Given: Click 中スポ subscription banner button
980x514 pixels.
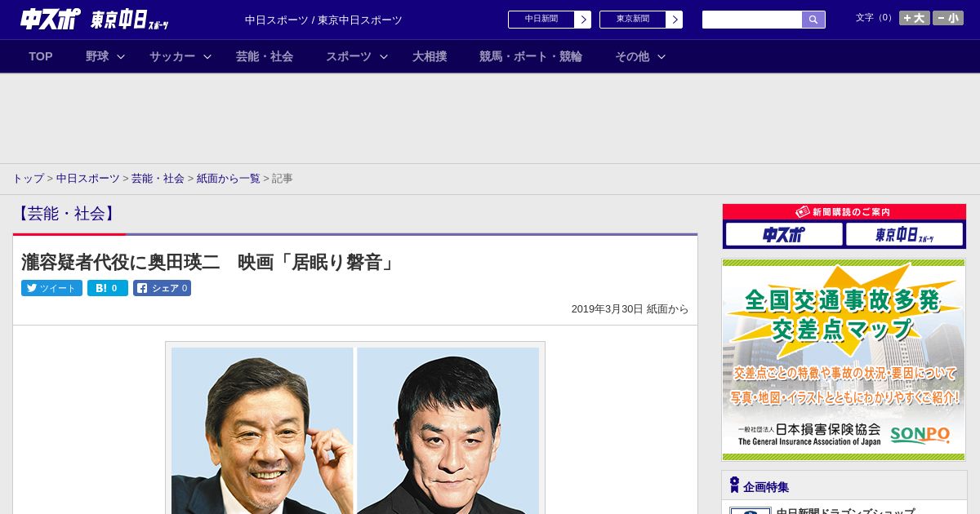Looking at the screenshot, I should click(784, 235).
